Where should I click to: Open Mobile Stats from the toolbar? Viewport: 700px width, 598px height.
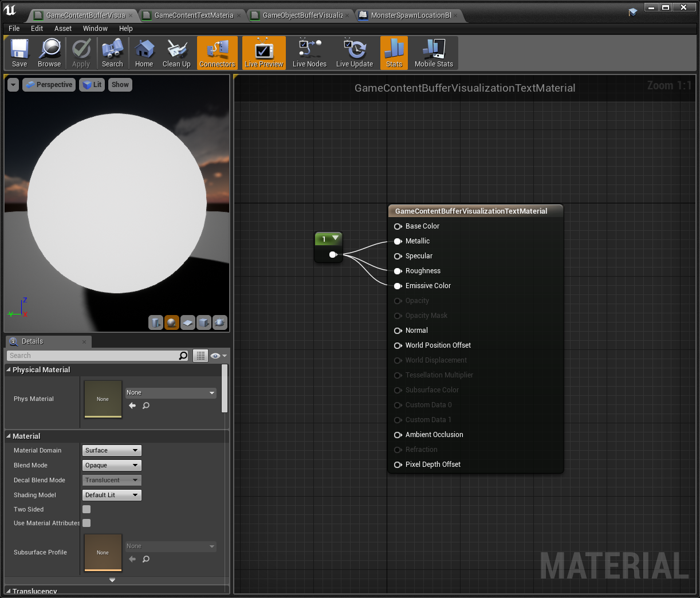click(x=434, y=53)
